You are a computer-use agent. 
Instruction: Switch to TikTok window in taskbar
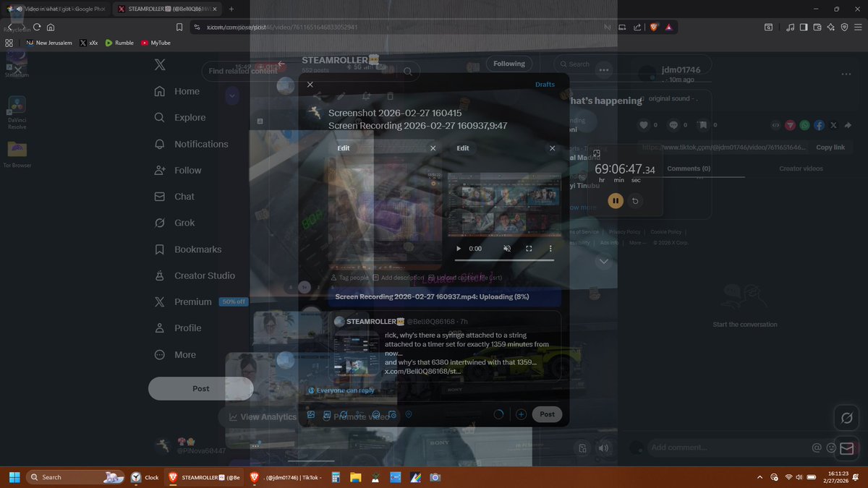(286, 477)
